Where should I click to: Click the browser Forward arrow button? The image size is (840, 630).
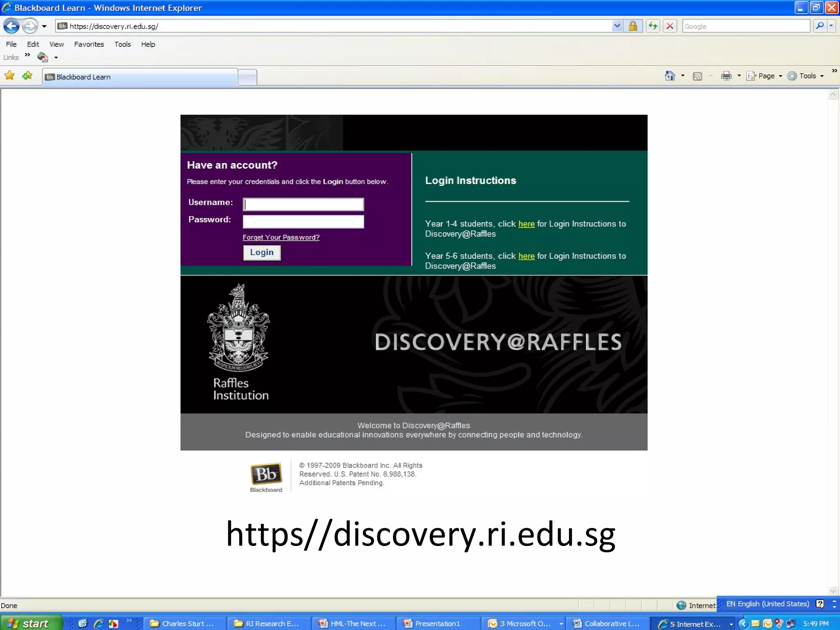(x=30, y=26)
